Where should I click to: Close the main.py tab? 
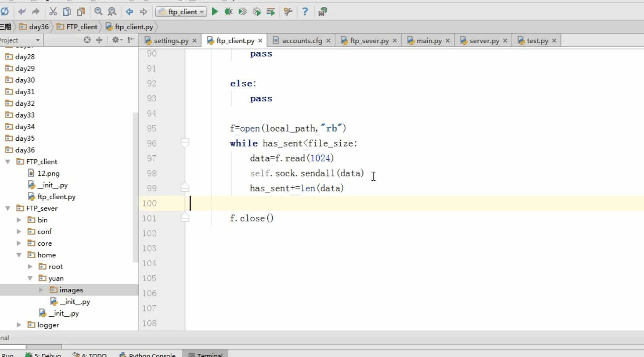coord(448,40)
